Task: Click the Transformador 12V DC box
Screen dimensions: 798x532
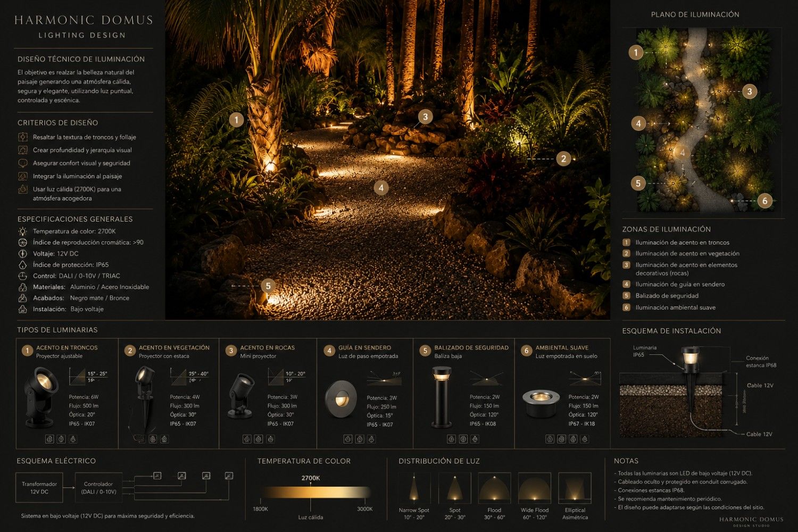Action: (39, 488)
